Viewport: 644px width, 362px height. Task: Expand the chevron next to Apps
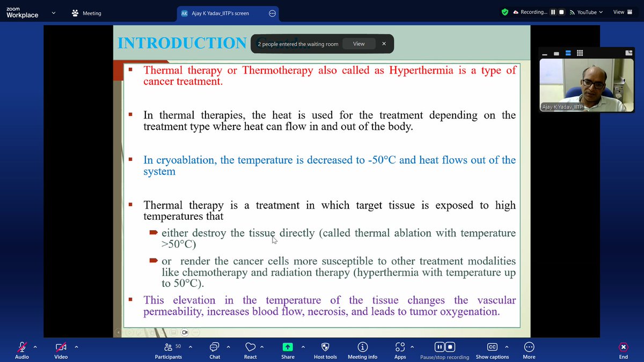(413, 346)
